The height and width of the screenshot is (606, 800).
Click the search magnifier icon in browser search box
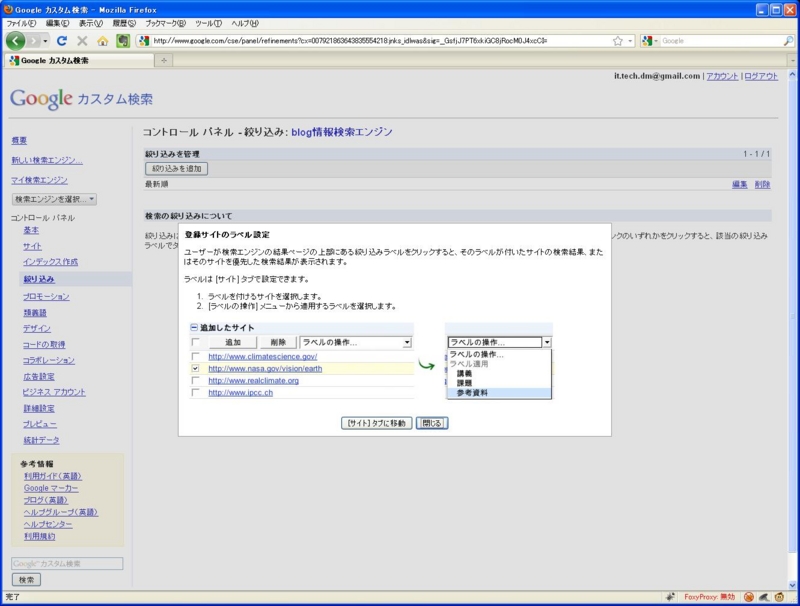[788, 41]
